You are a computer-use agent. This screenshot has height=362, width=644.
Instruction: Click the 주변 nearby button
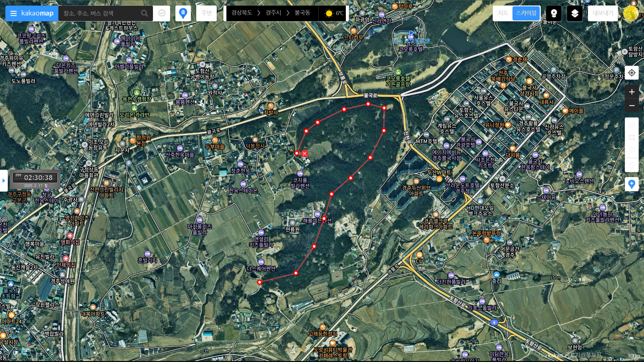pyautogui.click(x=207, y=13)
